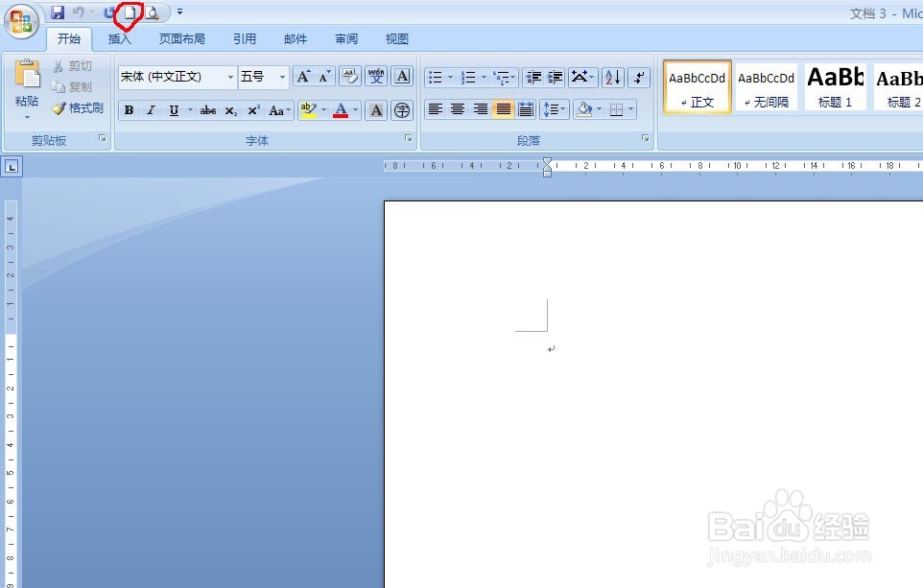Enable underline formatting

(173, 109)
